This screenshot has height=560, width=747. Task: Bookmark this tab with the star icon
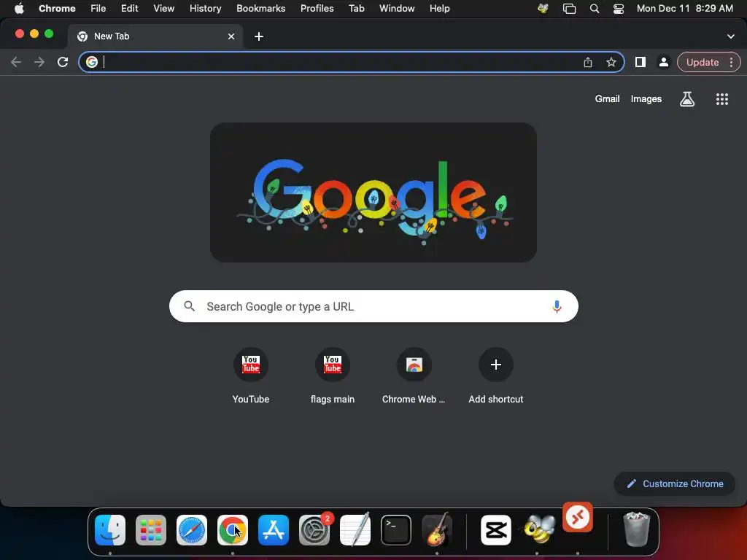coord(611,62)
